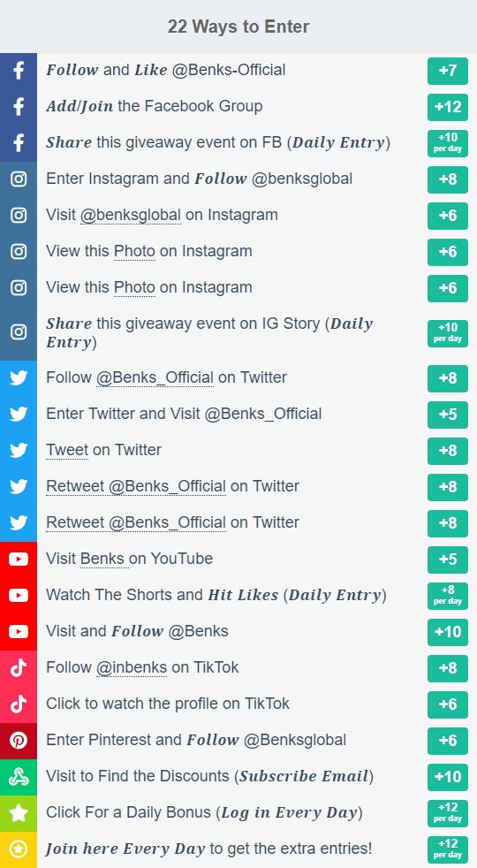
Task: Click the TikTok icon beside Follow @inbenks
Action: (x=19, y=668)
